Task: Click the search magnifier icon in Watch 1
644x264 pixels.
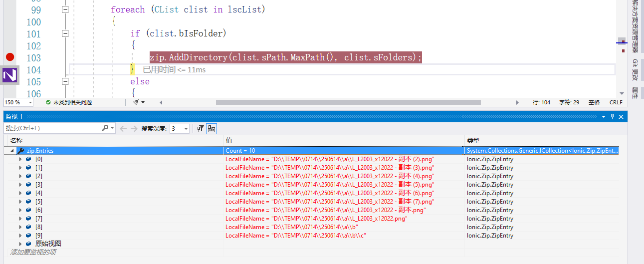Action: (105, 128)
